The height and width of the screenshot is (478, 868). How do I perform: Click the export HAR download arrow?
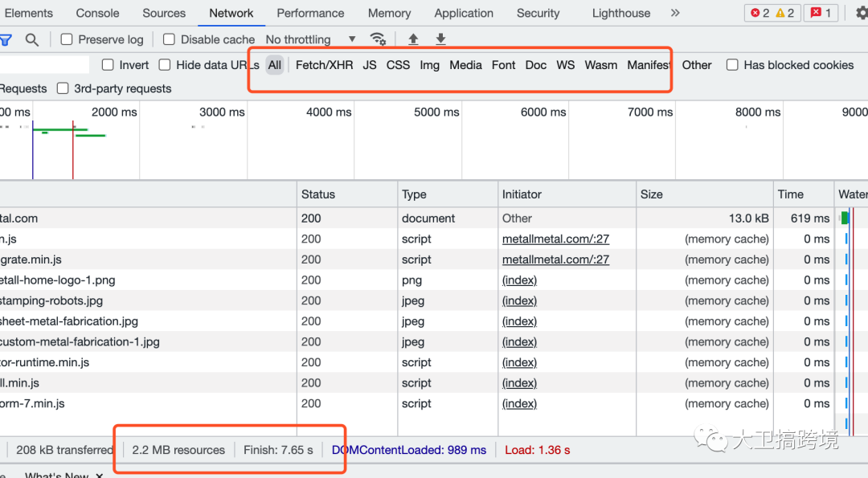(440, 39)
